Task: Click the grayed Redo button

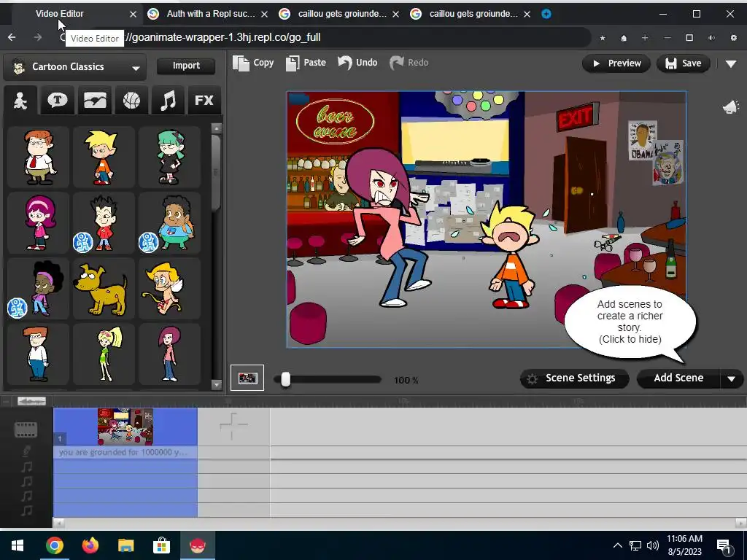Action: [x=409, y=63]
